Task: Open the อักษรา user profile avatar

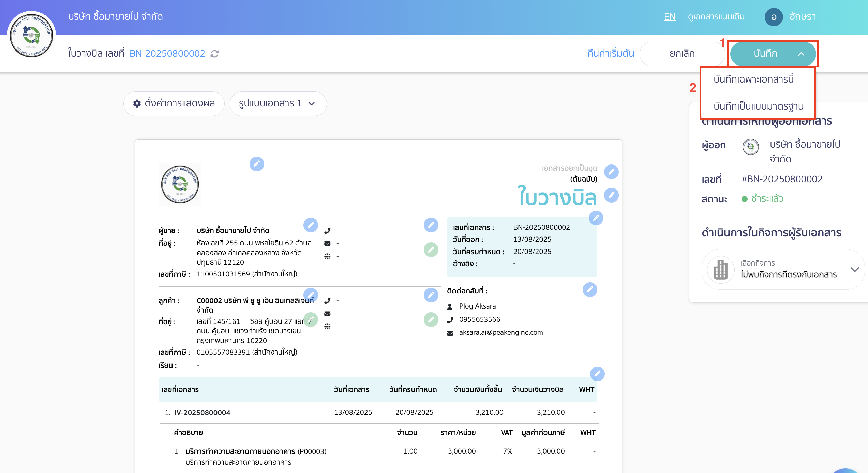Action: click(x=774, y=17)
